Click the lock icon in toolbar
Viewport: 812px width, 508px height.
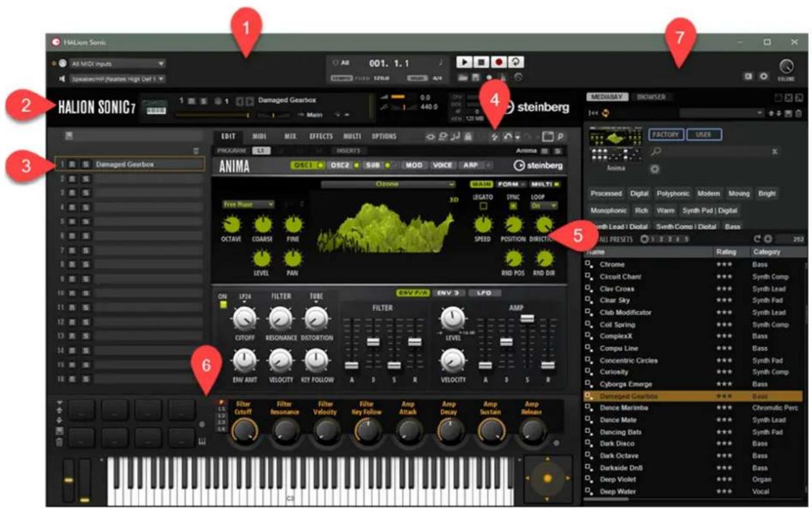pos(468,137)
